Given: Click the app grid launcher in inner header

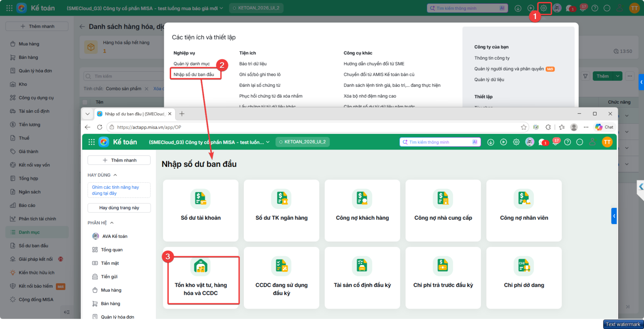Looking at the screenshot, I should click(x=92, y=142).
